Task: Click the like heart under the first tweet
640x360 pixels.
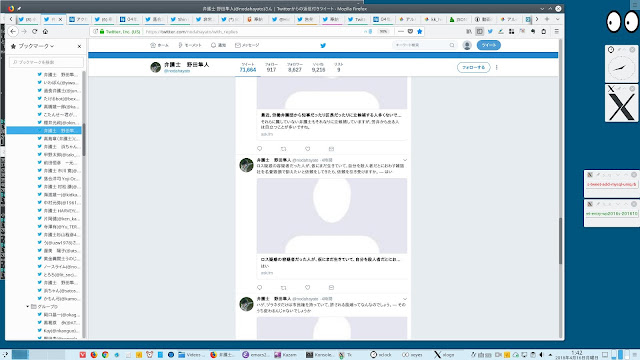Action: coord(307,149)
